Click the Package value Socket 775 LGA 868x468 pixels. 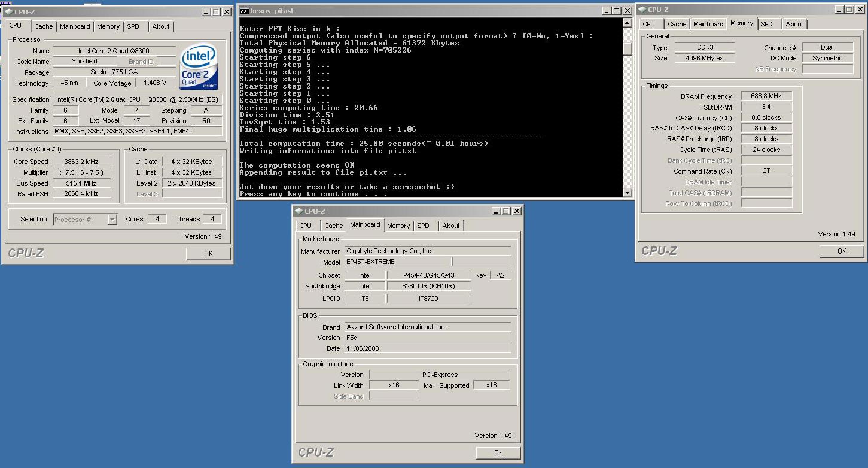click(x=114, y=72)
